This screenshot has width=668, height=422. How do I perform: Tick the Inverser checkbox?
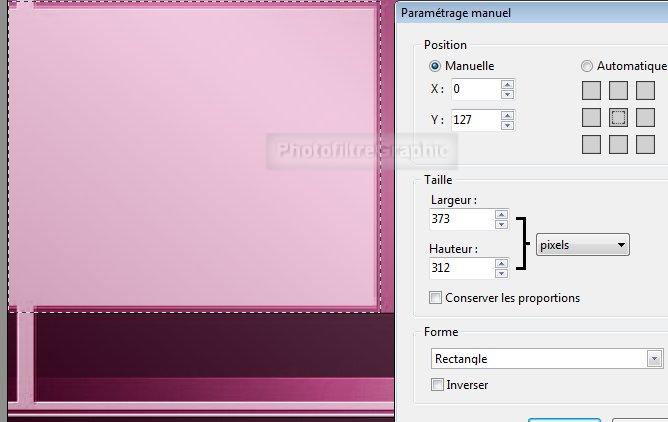tap(435, 385)
